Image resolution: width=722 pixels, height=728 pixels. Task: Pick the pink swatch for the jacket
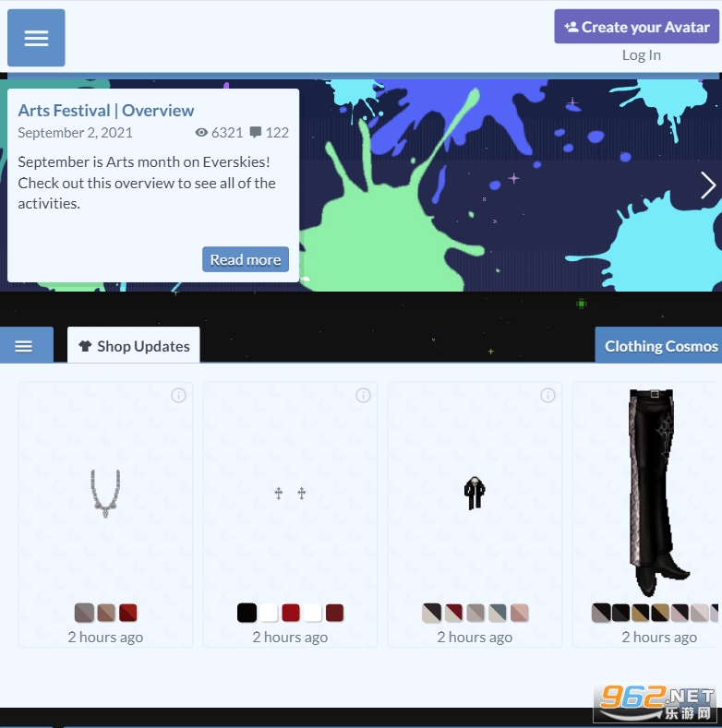520,613
